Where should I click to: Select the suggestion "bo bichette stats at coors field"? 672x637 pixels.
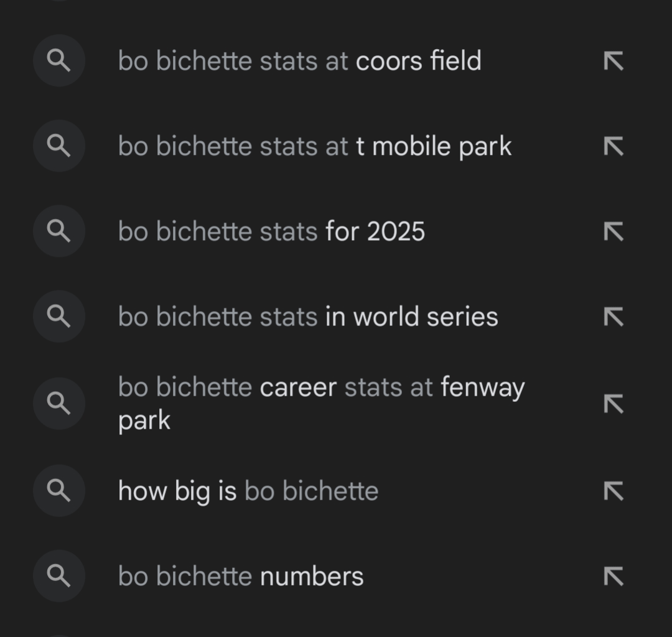click(300, 60)
